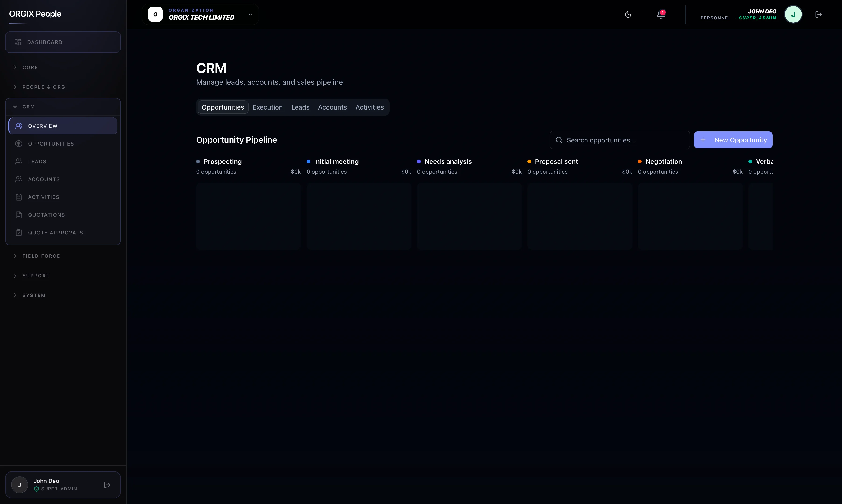This screenshot has height=504, width=842.
Task: Expand the Field Force section
Action: point(63,256)
